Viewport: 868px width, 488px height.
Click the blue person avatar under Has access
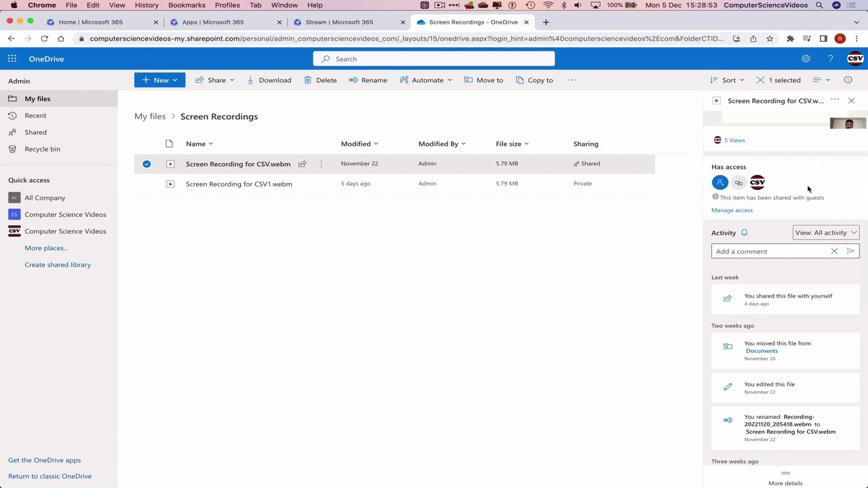(719, 182)
